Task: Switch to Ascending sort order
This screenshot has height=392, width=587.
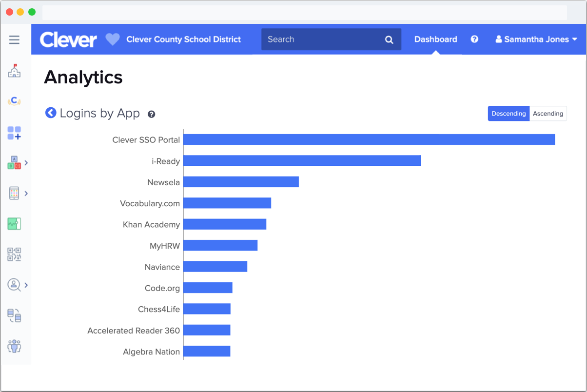Action: (548, 114)
